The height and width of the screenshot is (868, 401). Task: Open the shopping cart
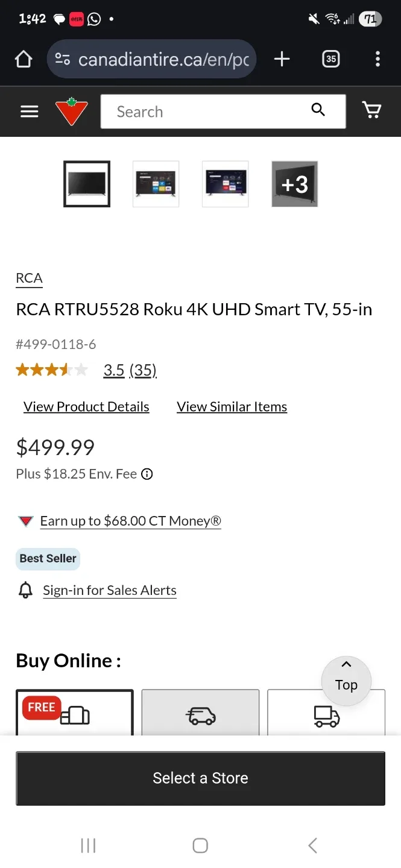click(x=373, y=111)
